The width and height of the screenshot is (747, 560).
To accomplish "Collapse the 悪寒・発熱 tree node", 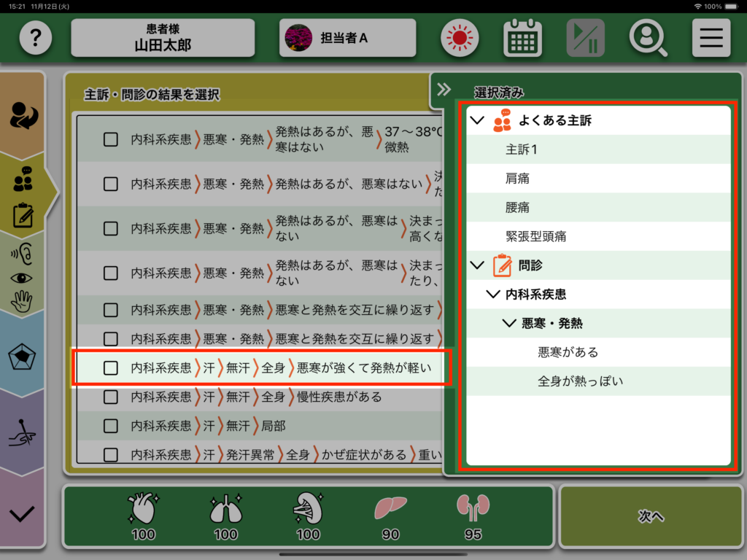I will (510, 324).
